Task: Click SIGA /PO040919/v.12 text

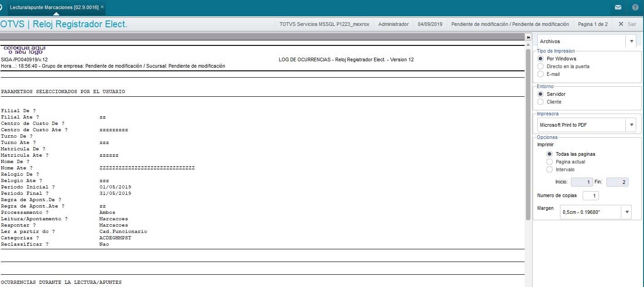Action: [x=25, y=59]
